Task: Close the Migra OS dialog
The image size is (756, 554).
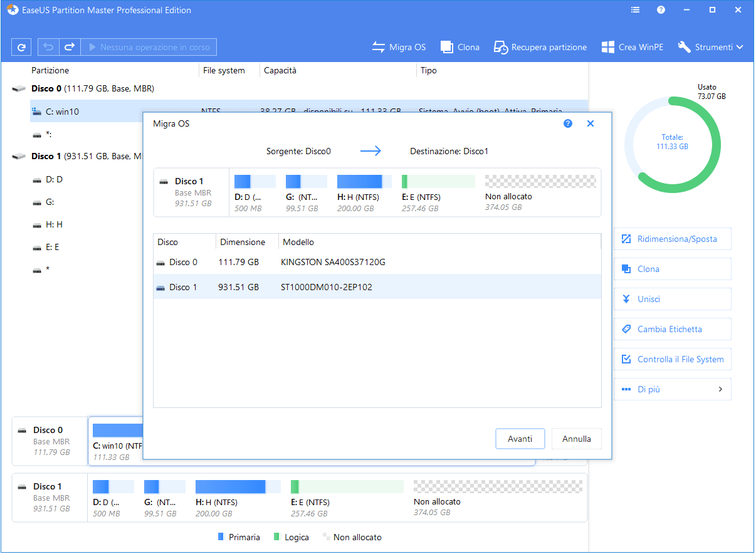Action: click(x=590, y=124)
